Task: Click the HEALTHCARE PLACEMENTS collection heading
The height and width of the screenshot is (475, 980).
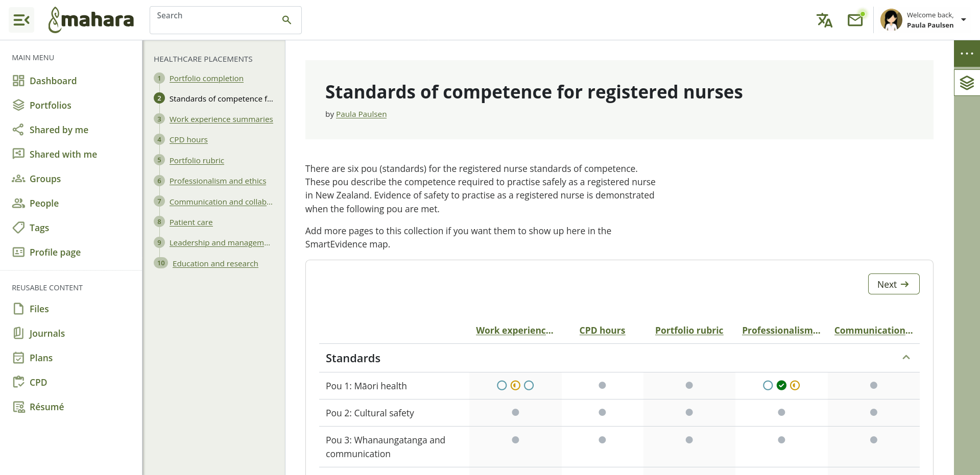Action: pos(203,59)
